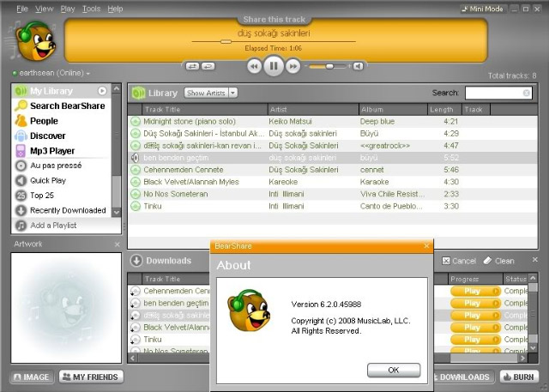Open Recently Downloaded list
The height and width of the screenshot is (392, 549).
click(x=62, y=210)
